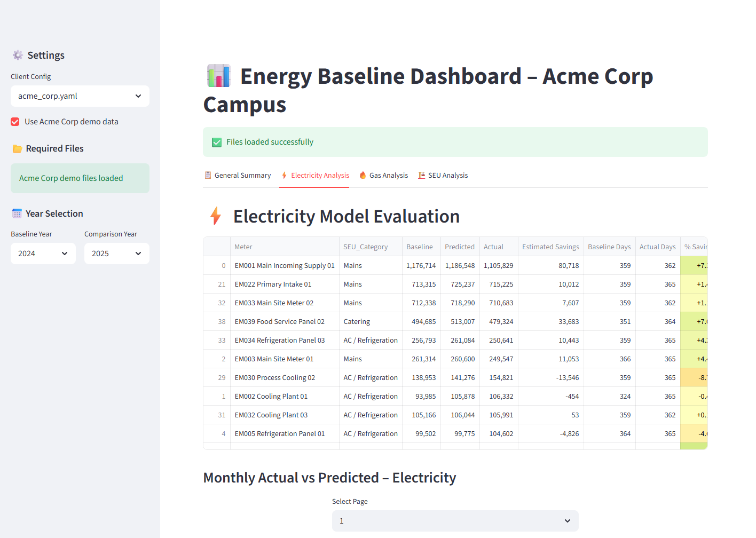The height and width of the screenshot is (538, 756).
Task: Switch to the SEU Analysis tab
Action: point(443,175)
